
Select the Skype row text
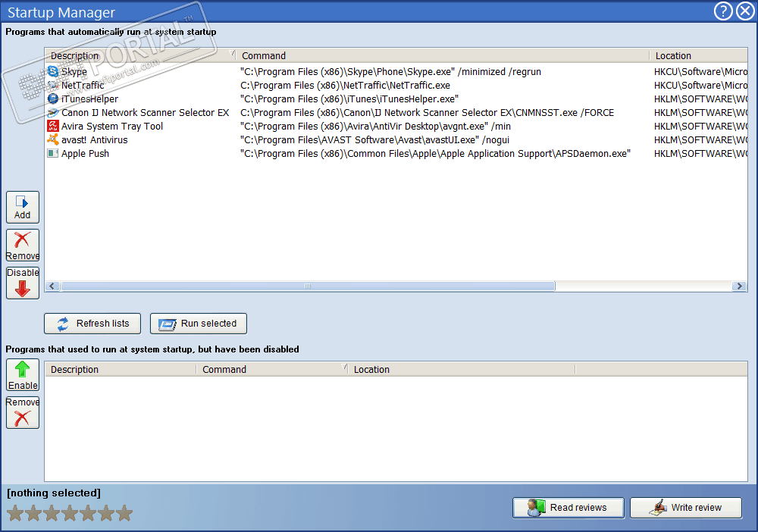pos(74,71)
